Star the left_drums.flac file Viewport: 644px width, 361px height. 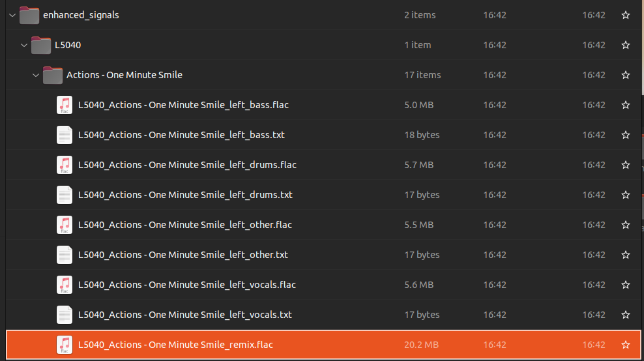tap(626, 165)
